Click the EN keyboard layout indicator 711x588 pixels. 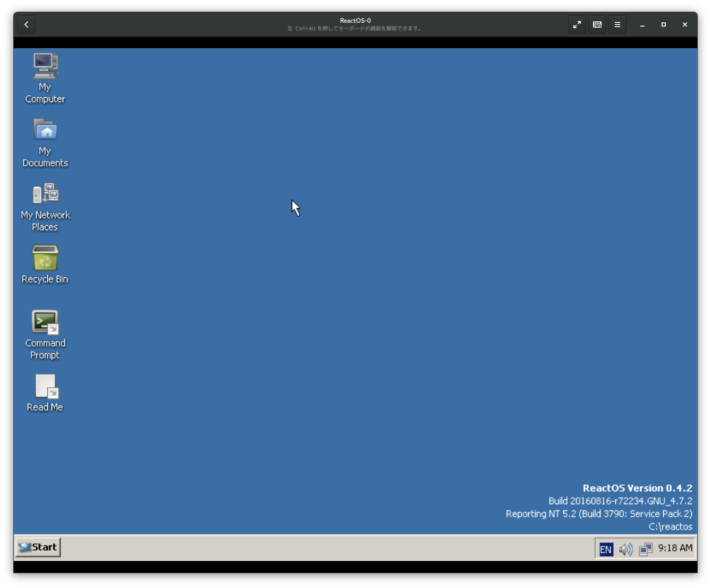coord(606,549)
